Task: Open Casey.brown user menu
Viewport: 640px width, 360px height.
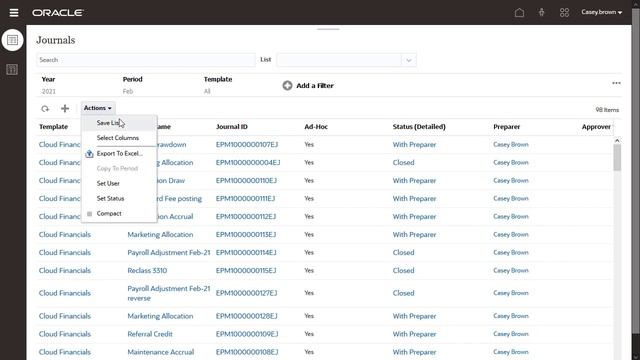Action: coord(602,12)
